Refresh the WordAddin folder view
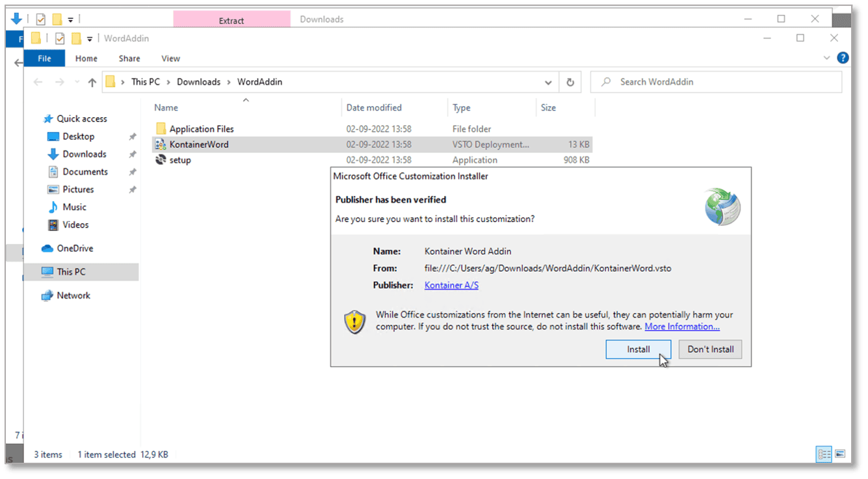 point(570,81)
